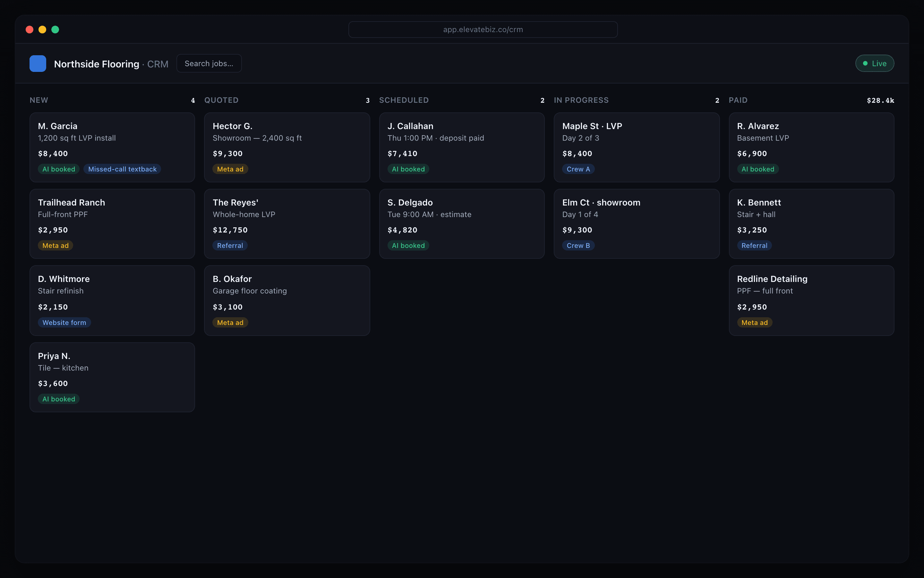Click 'Day 2 of 3' on Maple St card
The width and height of the screenshot is (924, 578).
pyautogui.click(x=581, y=138)
